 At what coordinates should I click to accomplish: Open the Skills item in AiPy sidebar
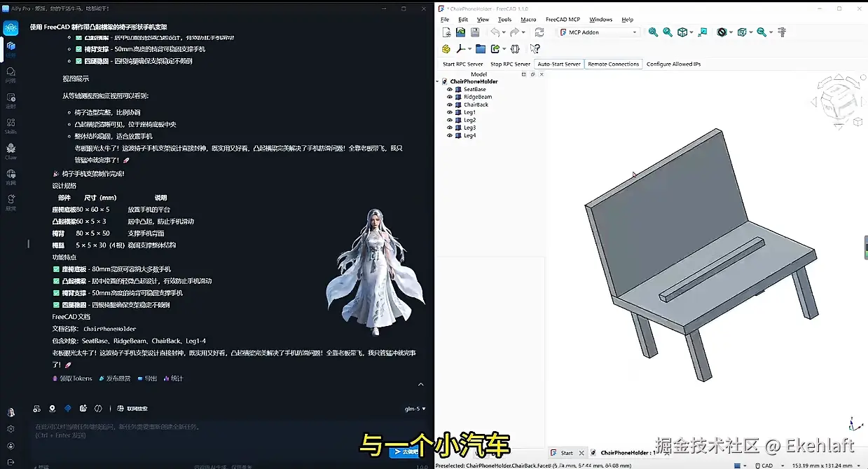tap(11, 126)
